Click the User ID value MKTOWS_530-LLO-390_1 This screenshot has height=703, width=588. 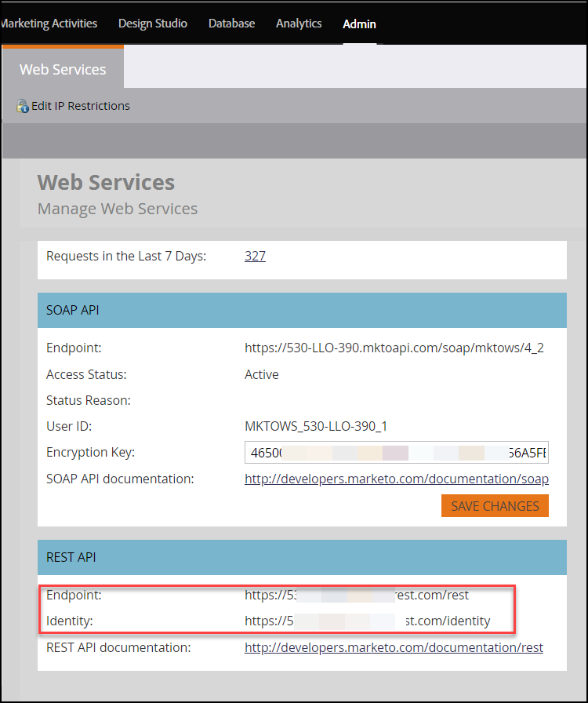(316, 427)
